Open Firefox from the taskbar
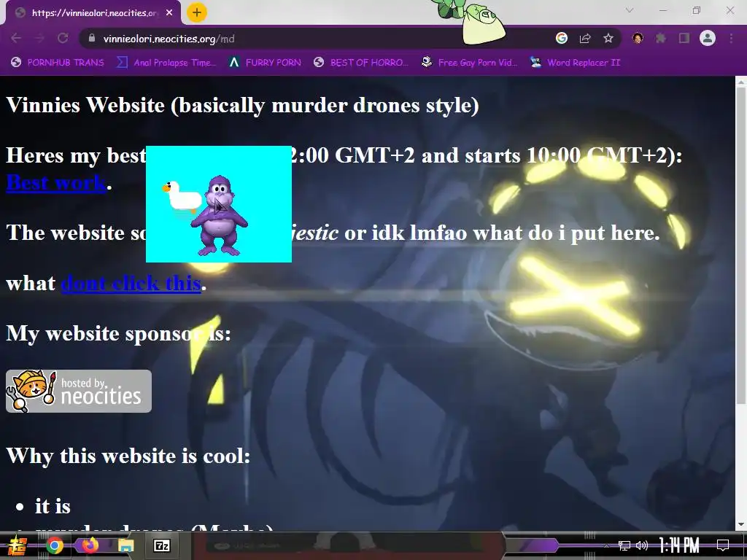The width and height of the screenshot is (747, 560). tap(90, 545)
